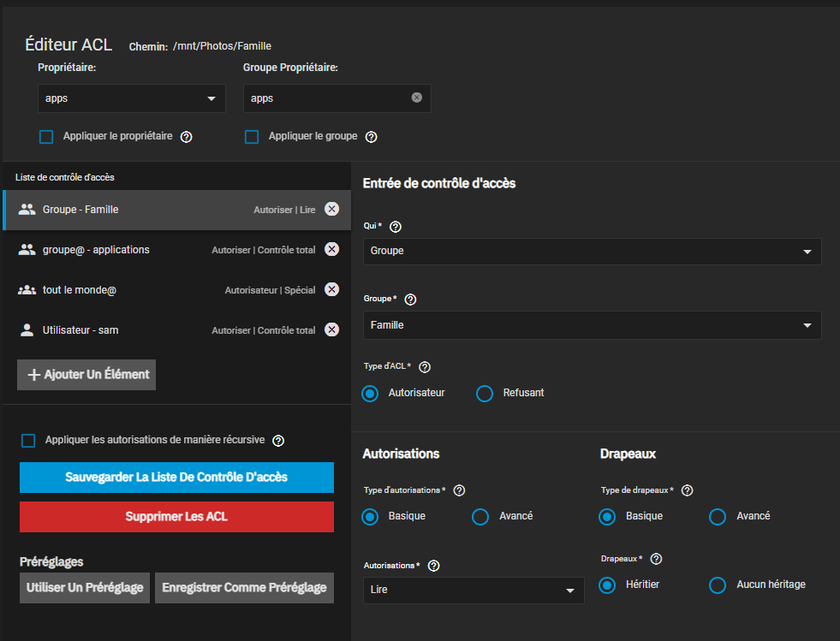Clear the Groupe Propriétaire field

[x=416, y=98]
